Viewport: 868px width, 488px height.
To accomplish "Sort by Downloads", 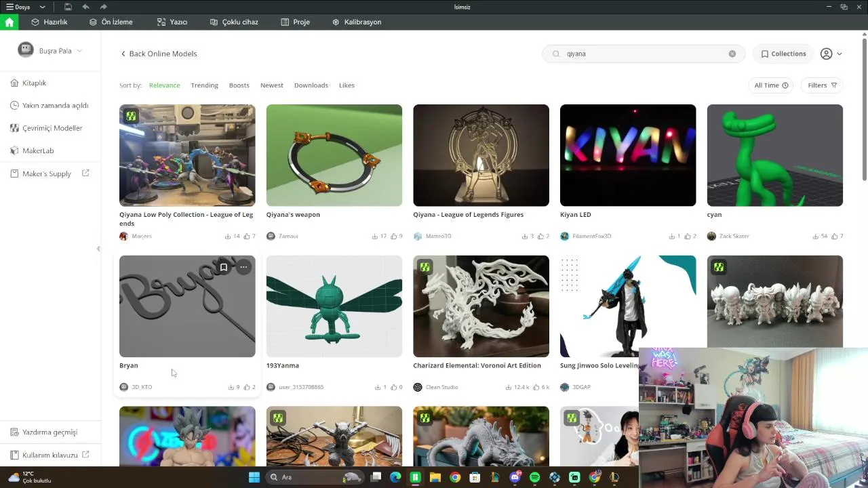I will (311, 85).
